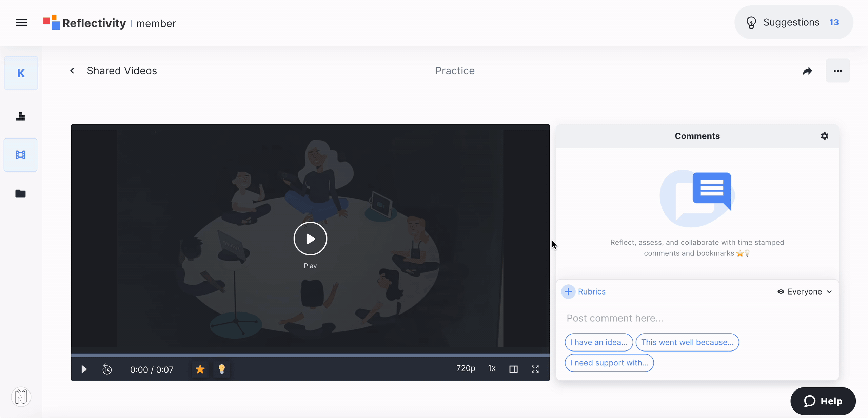Click the Suggestions button
The image size is (868, 418).
tap(793, 22)
